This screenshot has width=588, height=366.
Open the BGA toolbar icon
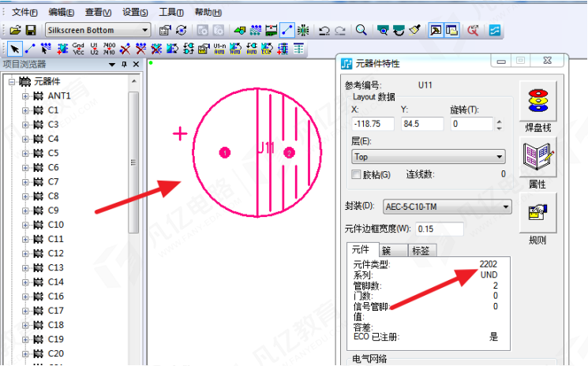[302, 30]
